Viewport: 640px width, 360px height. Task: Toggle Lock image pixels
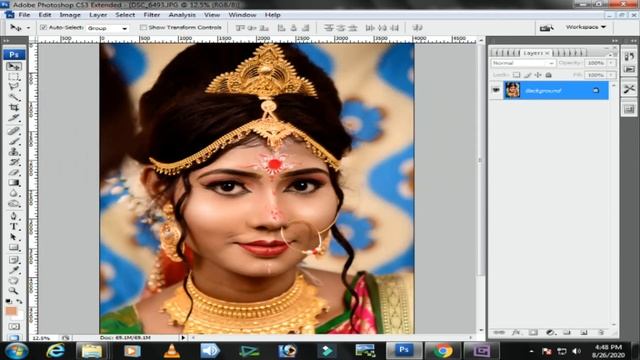[x=528, y=75]
